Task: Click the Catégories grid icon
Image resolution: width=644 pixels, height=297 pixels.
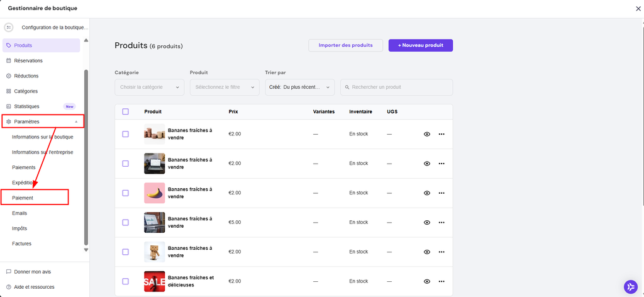Action: pyautogui.click(x=9, y=91)
